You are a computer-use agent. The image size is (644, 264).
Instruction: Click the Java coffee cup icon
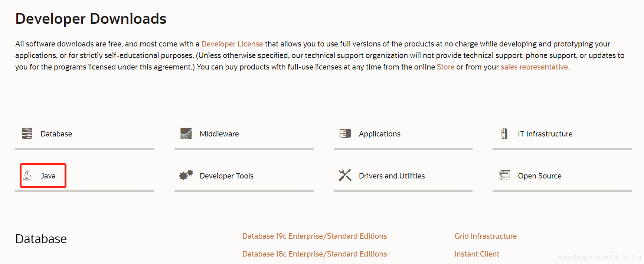click(27, 175)
